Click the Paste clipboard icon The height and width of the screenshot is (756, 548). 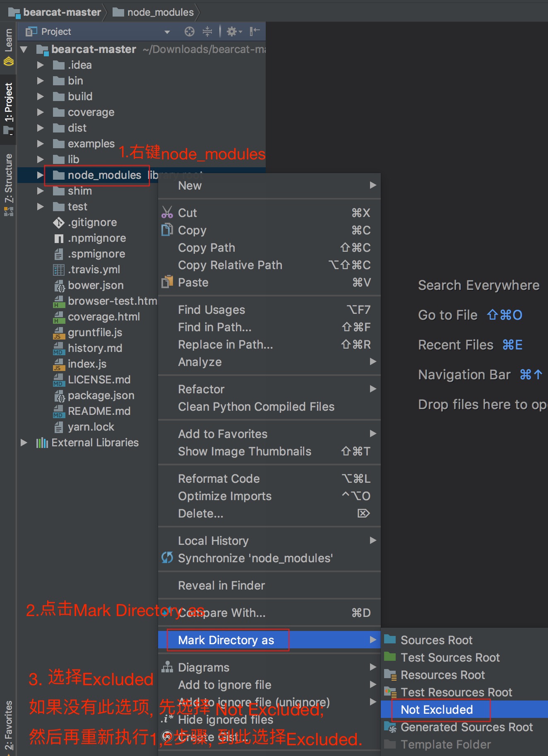(x=167, y=282)
